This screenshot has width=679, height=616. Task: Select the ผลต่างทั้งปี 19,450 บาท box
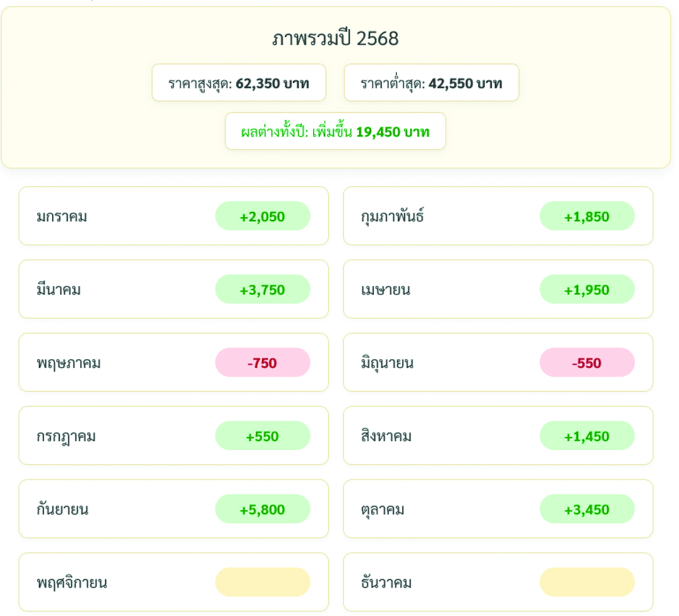(335, 131)
